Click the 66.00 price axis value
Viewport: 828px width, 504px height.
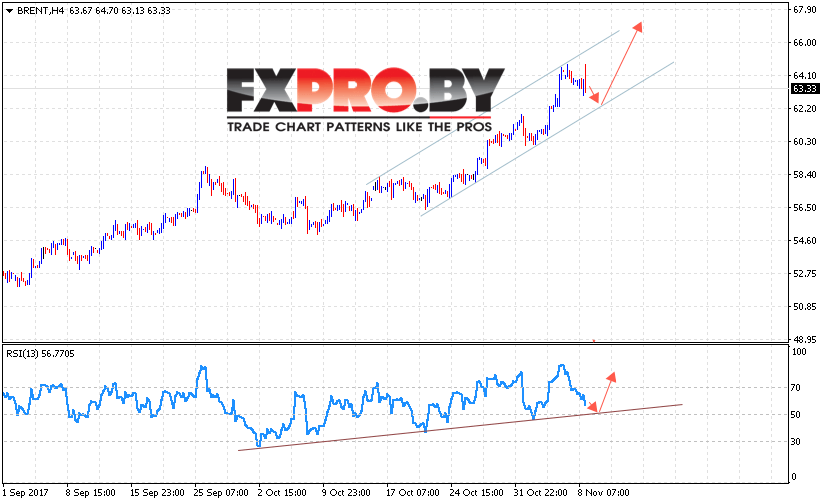point(805,43)
